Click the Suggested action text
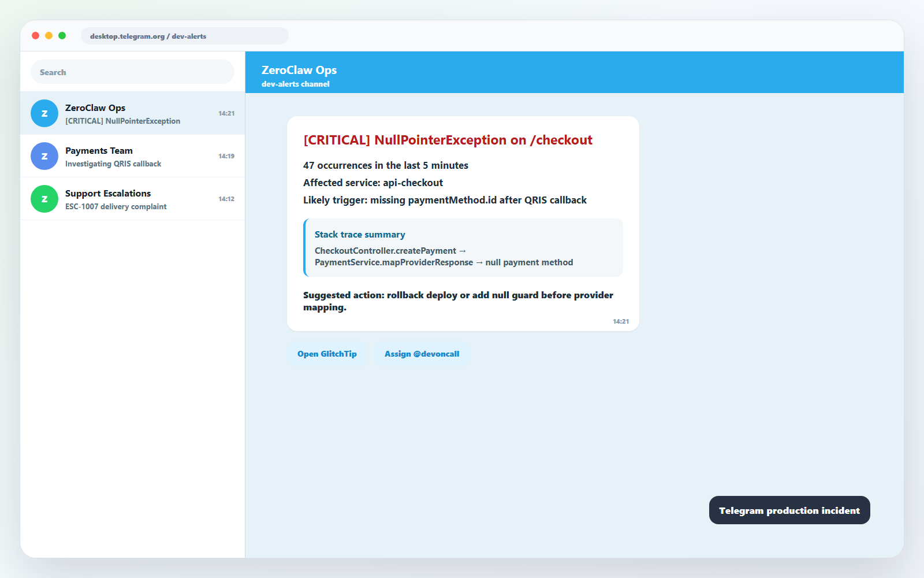The width and height of the screenshot is (924, 578). coord(459,301)
